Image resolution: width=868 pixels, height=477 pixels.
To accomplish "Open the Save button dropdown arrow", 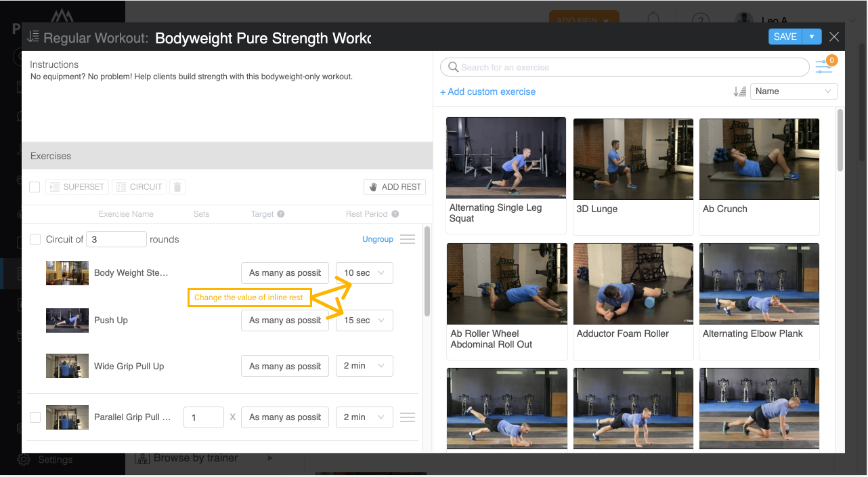I will 812,37.
